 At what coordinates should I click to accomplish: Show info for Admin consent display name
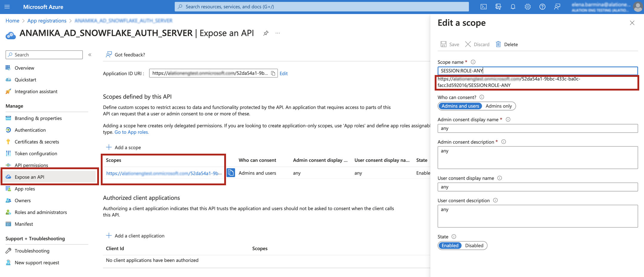[x=508, y=119]
